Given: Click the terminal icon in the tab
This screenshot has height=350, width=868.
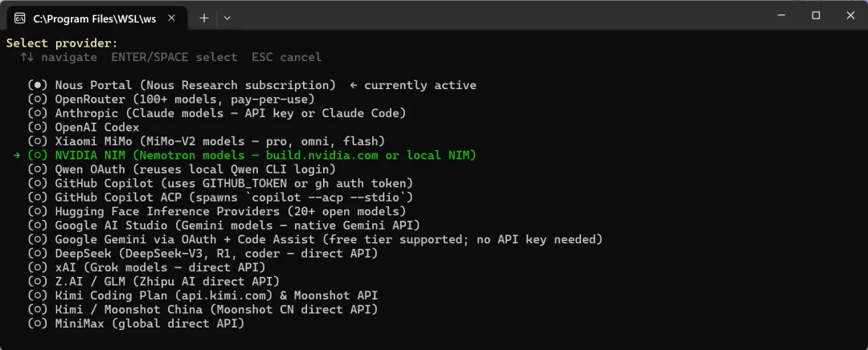Looking at the screenshot, I should (x=19, y=18).
